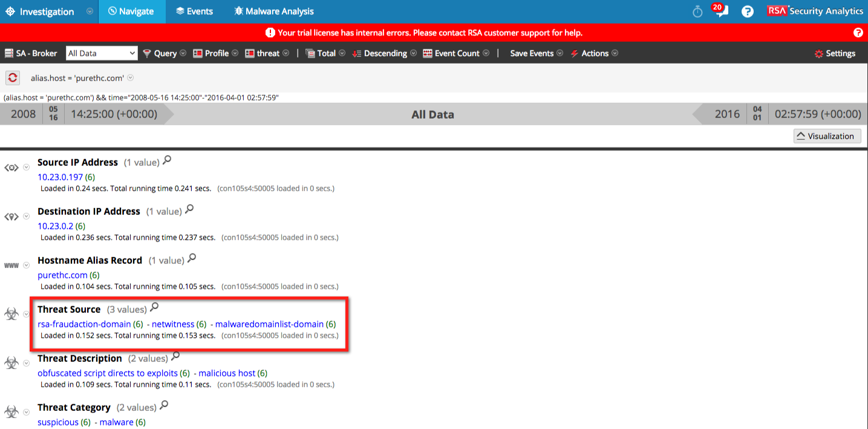Click magnifier next to Destination IP Address

[189, 209]
